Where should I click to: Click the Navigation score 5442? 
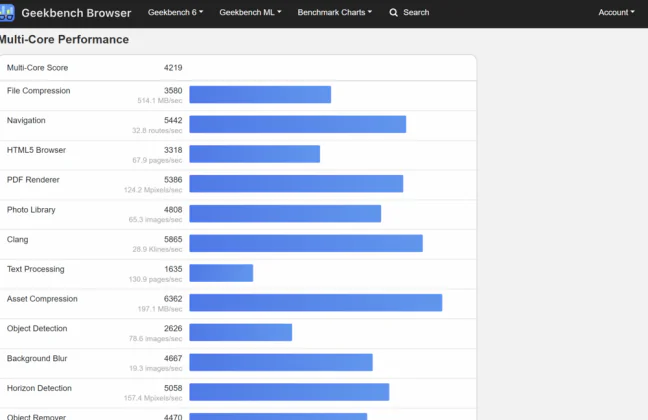pyautogui.click(x=173, y=120)
